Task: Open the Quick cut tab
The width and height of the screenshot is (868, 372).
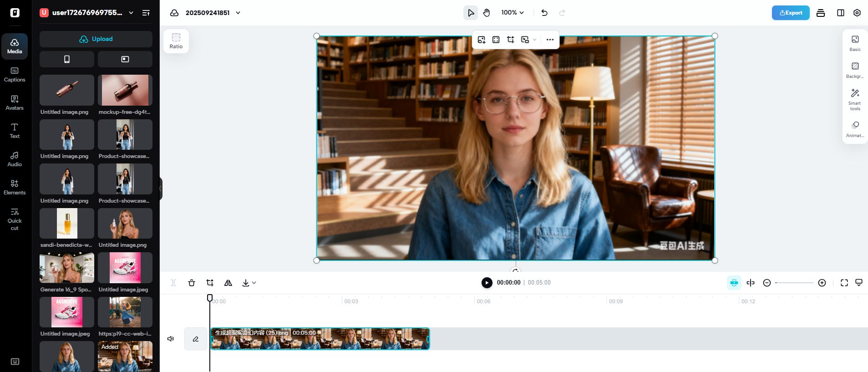Action: coord(15,219)
